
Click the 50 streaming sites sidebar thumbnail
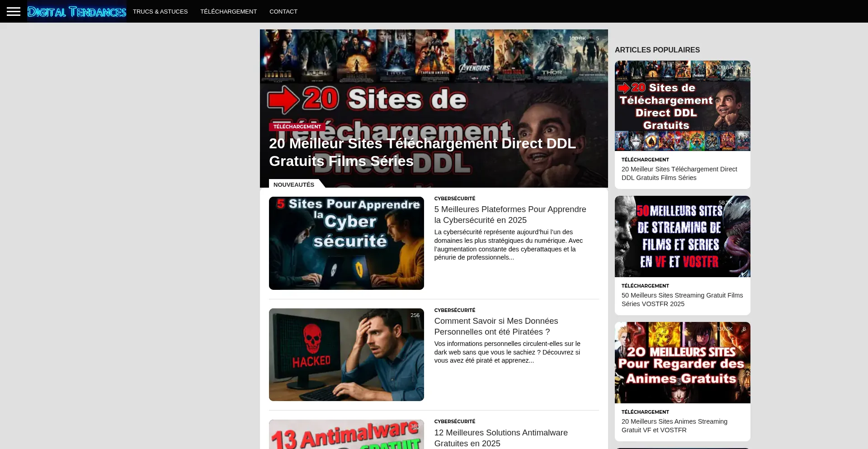682,236
